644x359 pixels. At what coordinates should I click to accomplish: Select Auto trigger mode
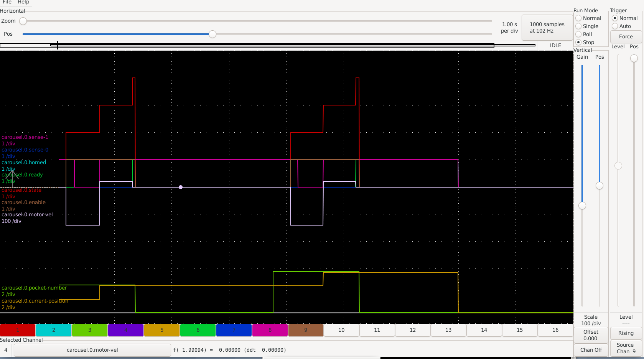pyautogui.click(x=621, y=26)
